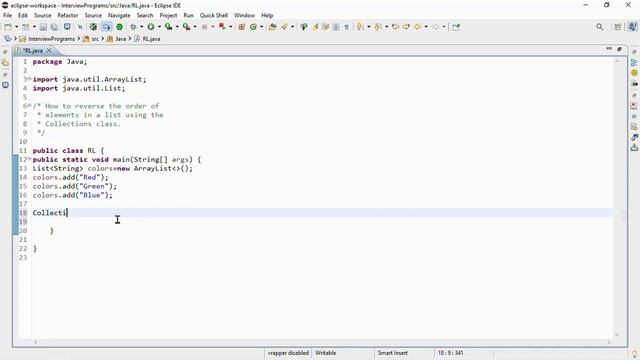The height and width of the screenshot is (360, 640).
Task: Open the Back history dropdown arrow
Action: click(x=426, y=27)
